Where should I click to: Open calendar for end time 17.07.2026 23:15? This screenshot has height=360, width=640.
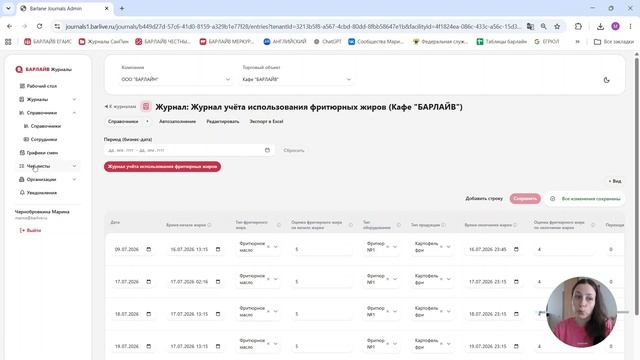tap(516, 282)
